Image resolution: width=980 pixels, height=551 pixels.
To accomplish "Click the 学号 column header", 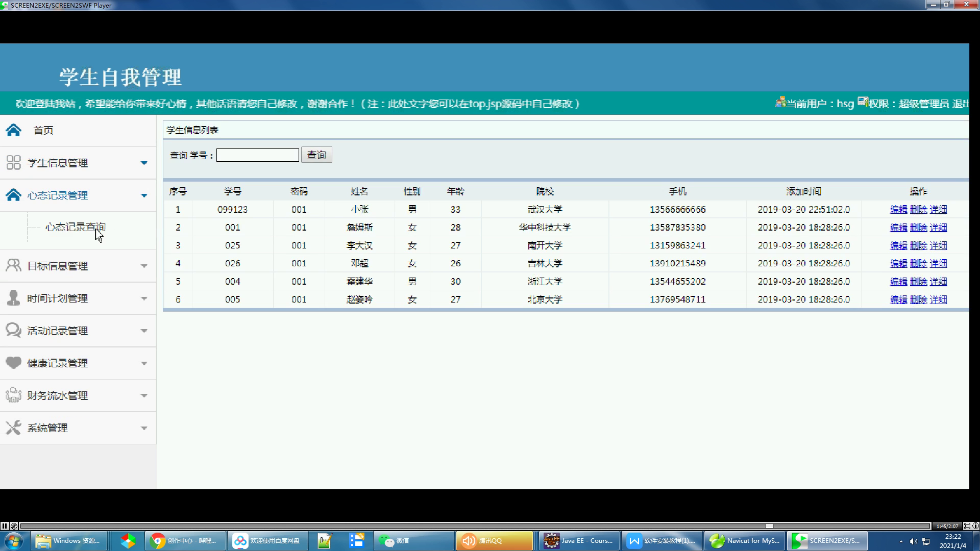I will coord(233,191).
